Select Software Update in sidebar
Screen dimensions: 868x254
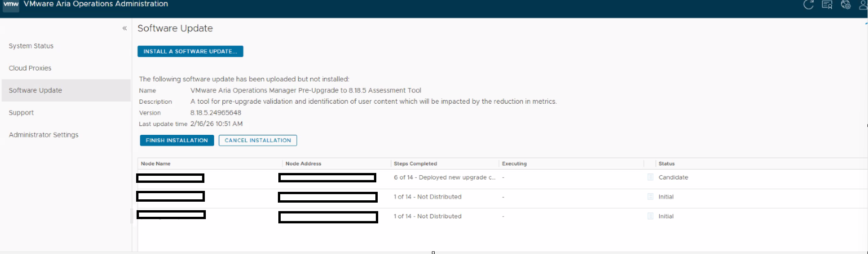coord(66,90)
